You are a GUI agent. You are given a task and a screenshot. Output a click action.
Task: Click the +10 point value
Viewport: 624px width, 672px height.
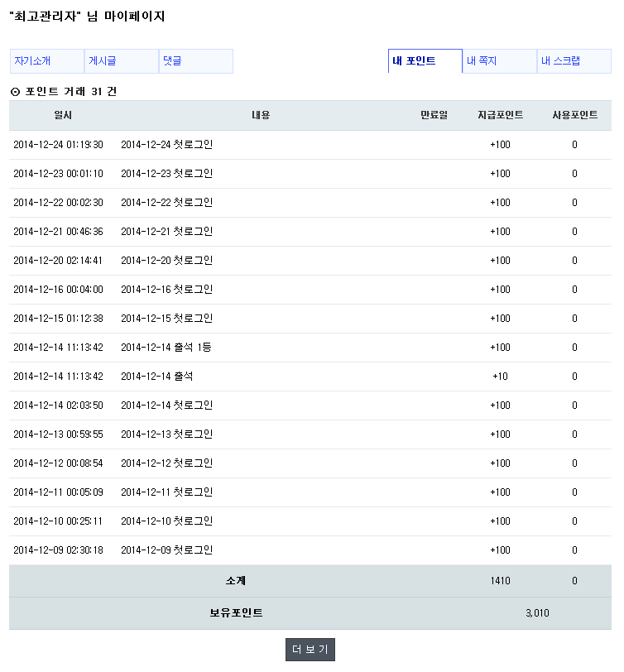click(500, 377)
